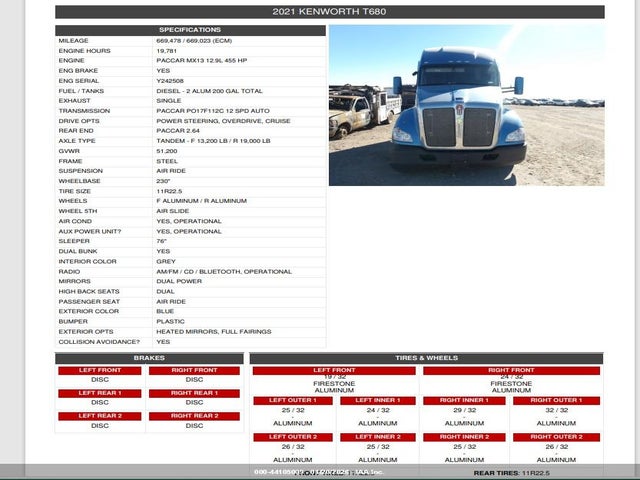This screenshot has height=480, width=640.
Task: Click the Left Outer 1 tire label
Action: tap(293, 401)
